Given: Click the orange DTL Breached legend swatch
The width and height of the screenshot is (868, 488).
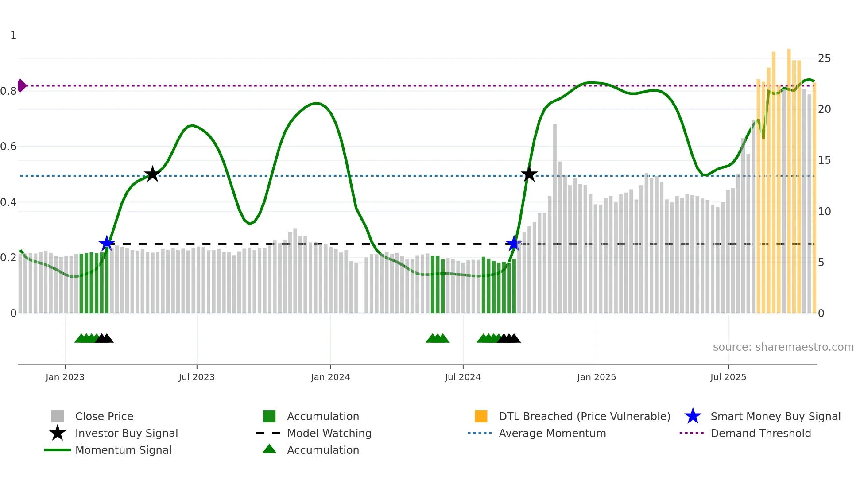Looking at the screenshot, I should (x=481, y=416).
